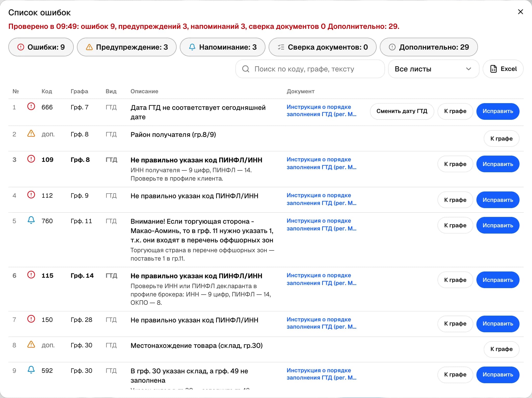Filter by Предупреждение: 3 tab
532x398 pixels.
click(x=127, y=47)
